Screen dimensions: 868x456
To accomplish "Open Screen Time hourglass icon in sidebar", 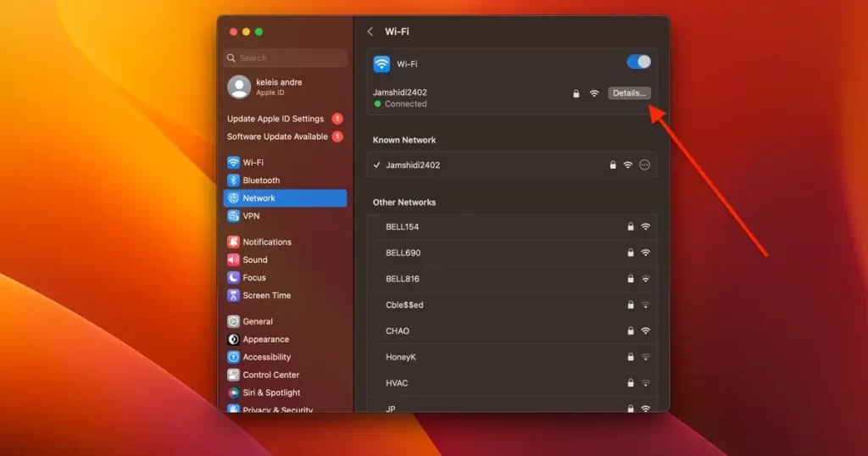I will pos(234,295).
